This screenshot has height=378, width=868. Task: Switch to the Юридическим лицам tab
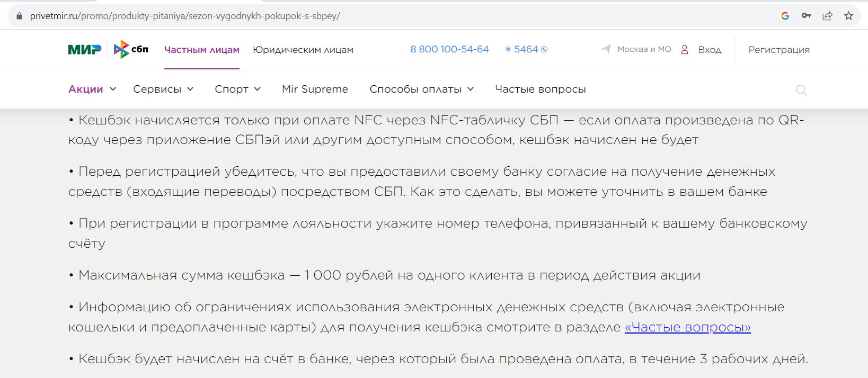303,50
